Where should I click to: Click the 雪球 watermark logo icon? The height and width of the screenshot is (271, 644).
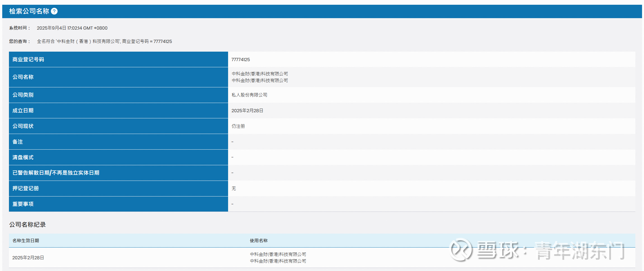coord(460,250)
